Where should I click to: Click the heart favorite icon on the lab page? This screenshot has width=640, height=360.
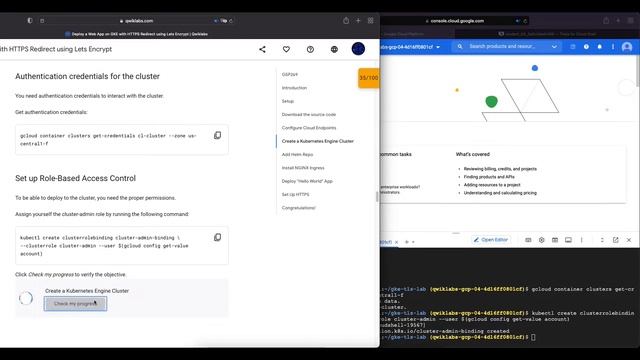[x=286, y=49]
